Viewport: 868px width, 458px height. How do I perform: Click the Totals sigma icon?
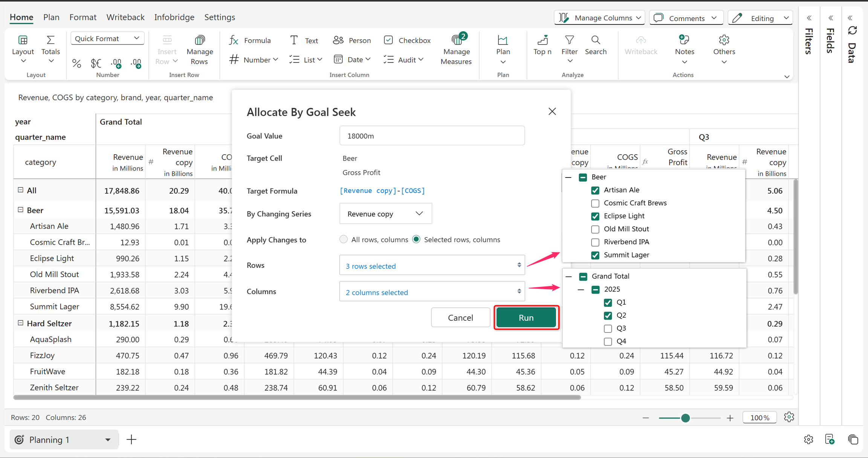(x=50, y=40)
